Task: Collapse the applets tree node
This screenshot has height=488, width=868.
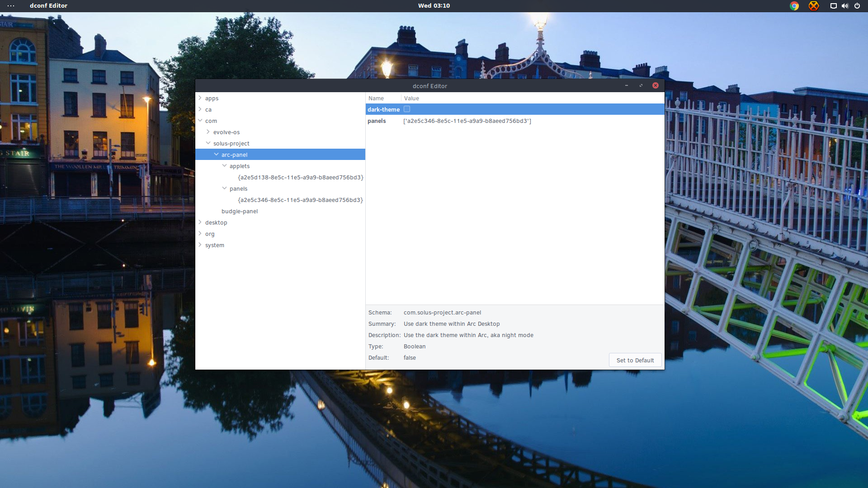Action: click(x=224, y=165)
